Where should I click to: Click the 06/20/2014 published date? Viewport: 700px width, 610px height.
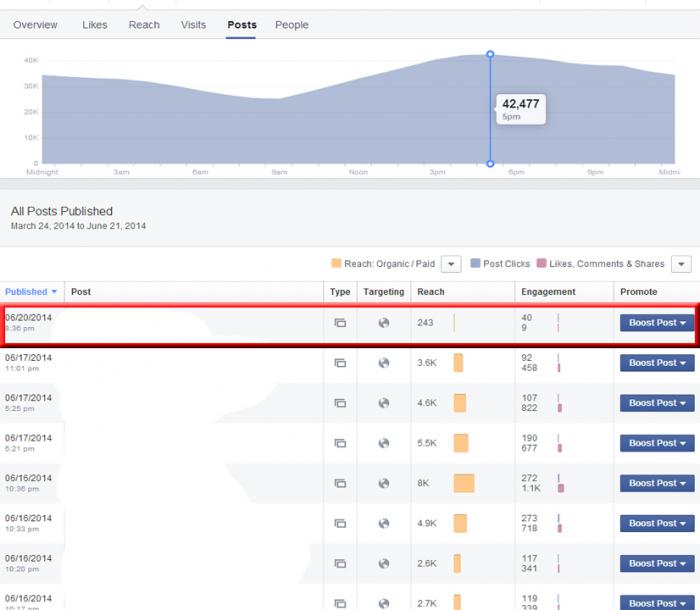[28, 318]
